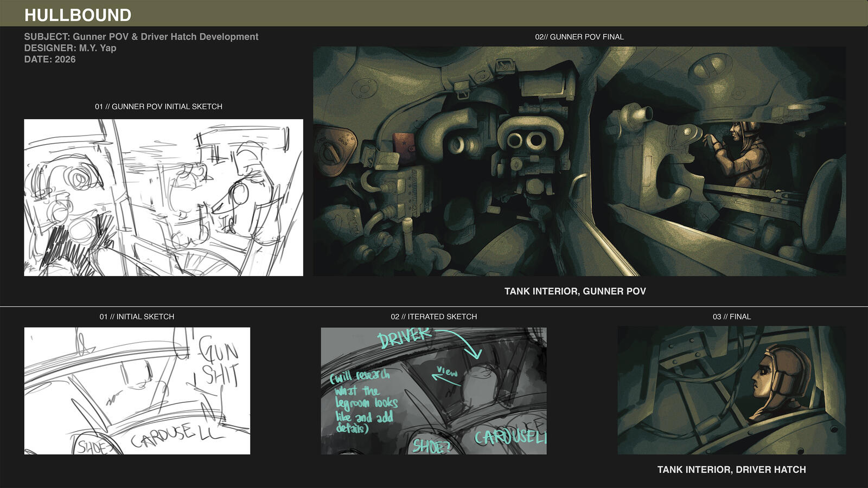The image size is (868, 488).
Task: Open the Gunner POV final painting
Action: click(x=579, y=161)
